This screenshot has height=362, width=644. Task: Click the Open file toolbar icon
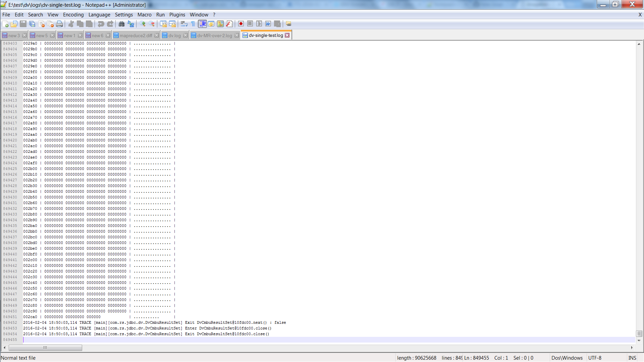coord(14,24)
